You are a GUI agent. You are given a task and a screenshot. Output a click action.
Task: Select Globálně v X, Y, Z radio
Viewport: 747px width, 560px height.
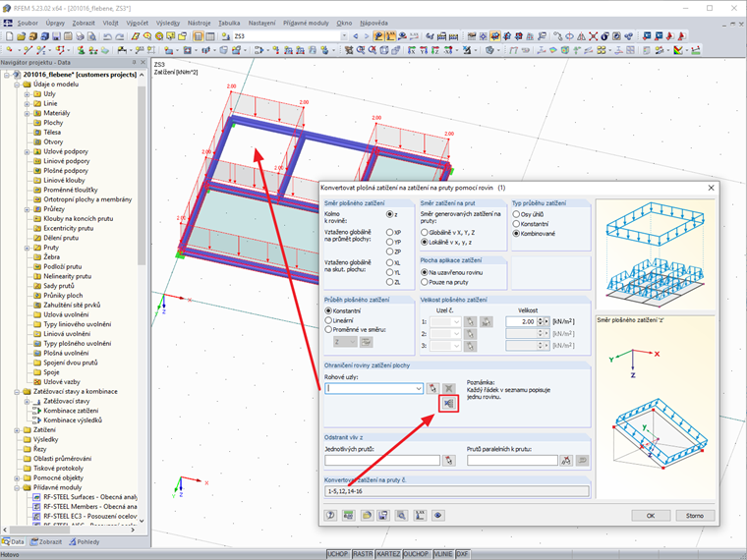(424, 233)
